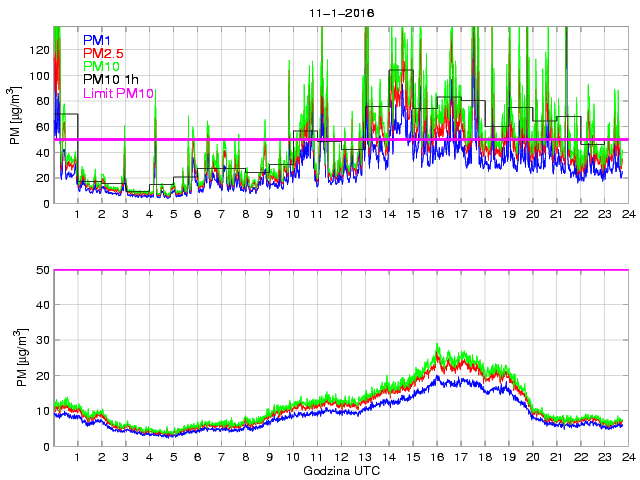Click the 100 tick on top chart
The image size is (640, 480).
pos(40,76)
